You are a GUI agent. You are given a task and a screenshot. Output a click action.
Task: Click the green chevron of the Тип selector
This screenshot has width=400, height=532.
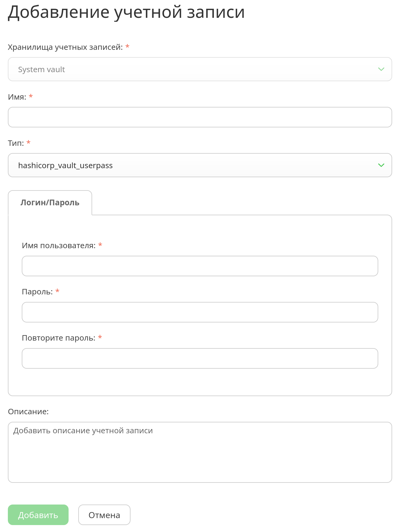[381, 165]
